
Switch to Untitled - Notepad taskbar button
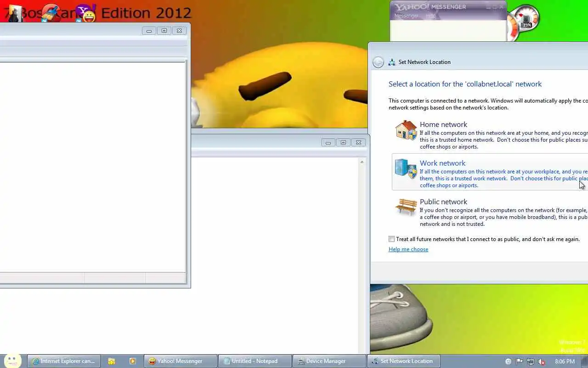255,361
